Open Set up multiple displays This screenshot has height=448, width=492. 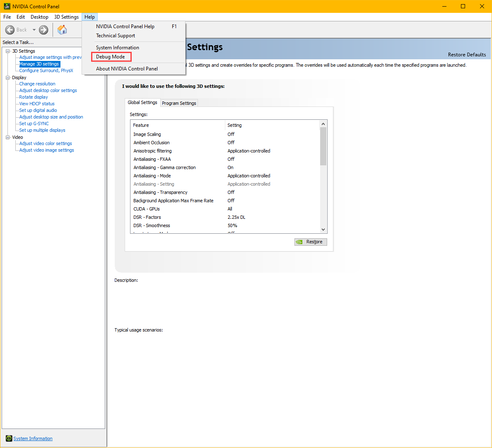42,130
